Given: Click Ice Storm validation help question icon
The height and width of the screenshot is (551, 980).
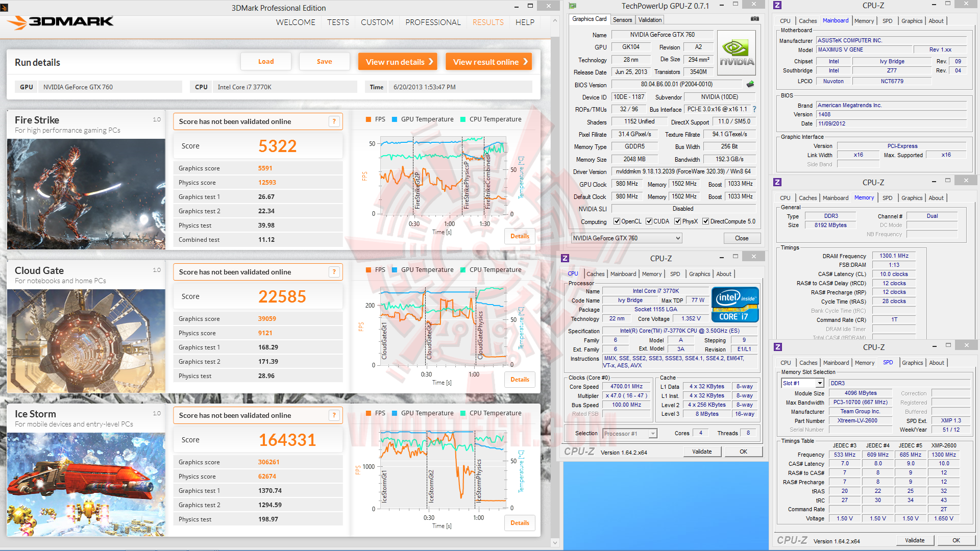Looking at the screenshot, I should (334, 415).
